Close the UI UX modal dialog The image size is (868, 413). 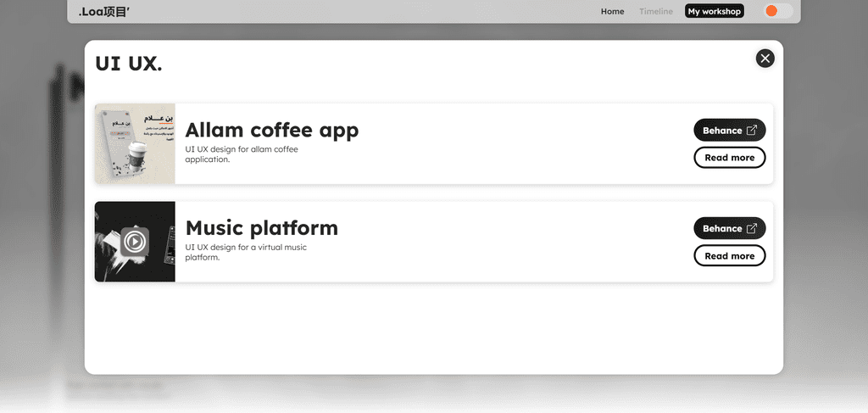[765, 58]
